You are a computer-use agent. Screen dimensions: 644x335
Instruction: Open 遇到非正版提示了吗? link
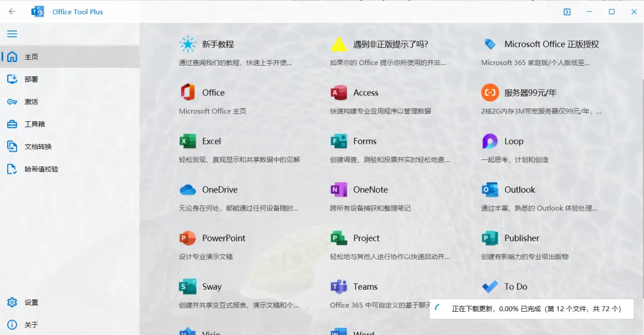point(391,44)
